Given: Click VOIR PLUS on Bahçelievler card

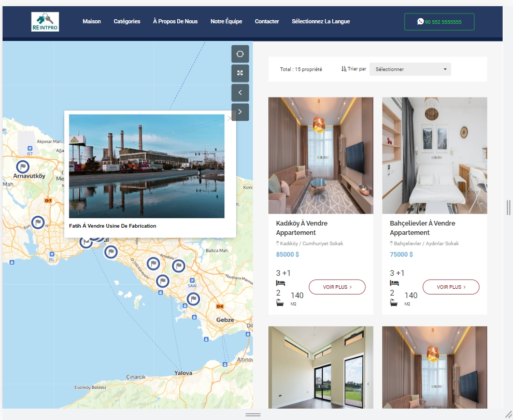Looking at the screenshot, I should click(451, 287).
